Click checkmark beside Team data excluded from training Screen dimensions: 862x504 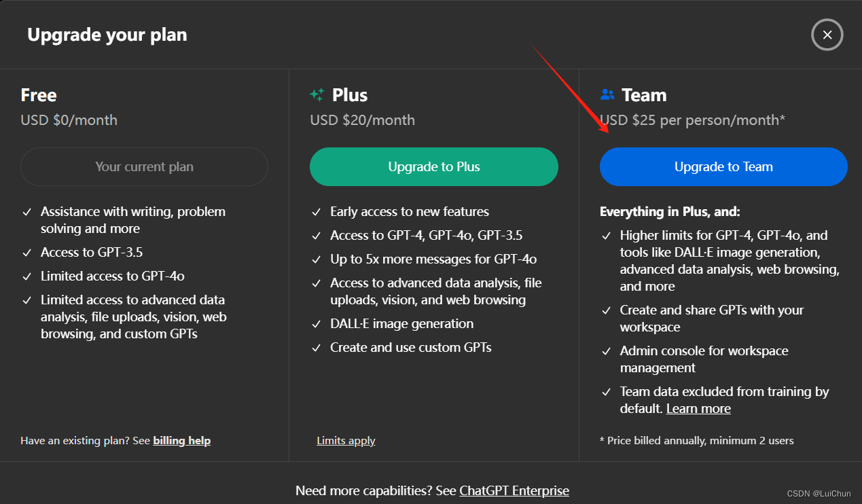pos(606,392)
